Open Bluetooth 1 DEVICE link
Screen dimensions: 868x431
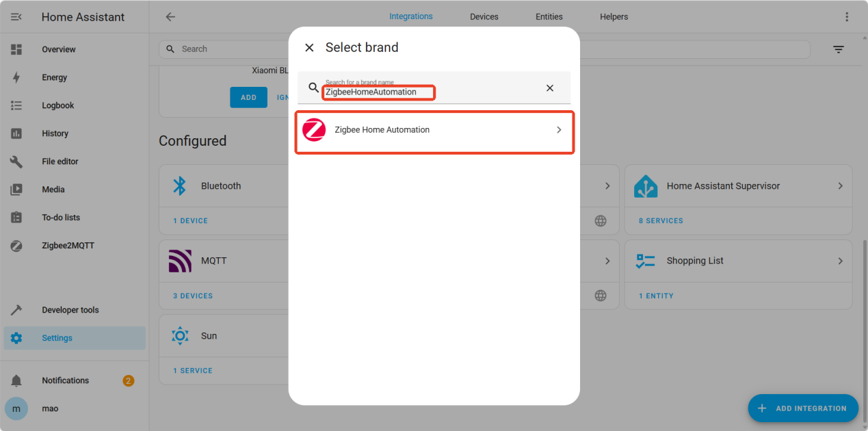coord(190,221)
